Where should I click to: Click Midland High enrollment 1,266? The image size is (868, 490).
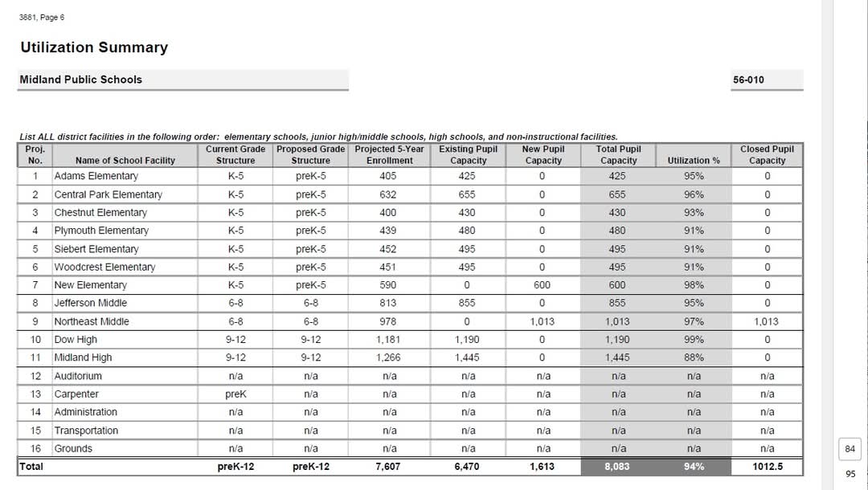tap(388, 357)
